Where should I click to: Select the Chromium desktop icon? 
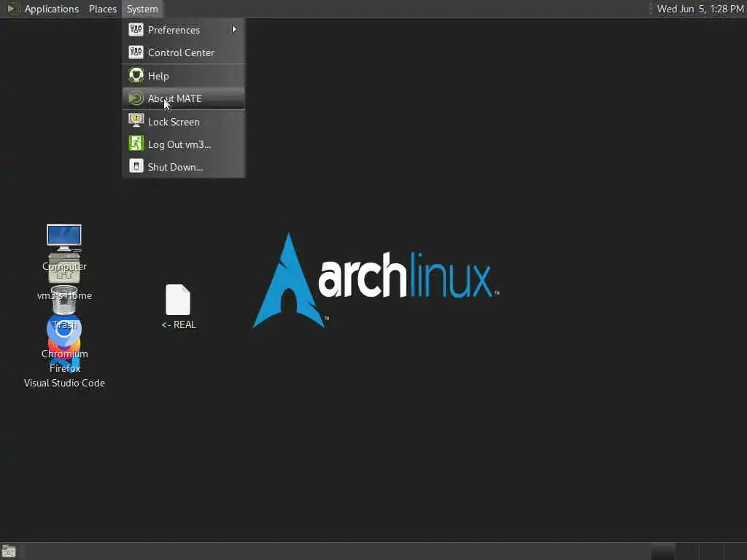[x=64, y=330]
